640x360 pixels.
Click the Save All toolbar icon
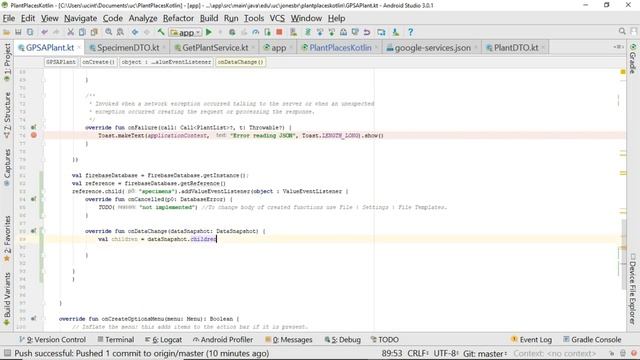[x=18, y=32]
